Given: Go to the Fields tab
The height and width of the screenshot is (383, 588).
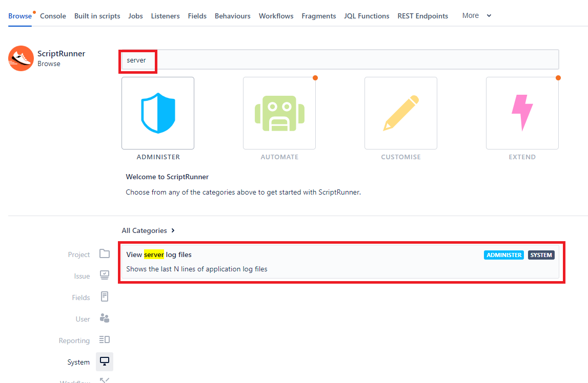Looking at the screenshot, I should coord(197,16).
